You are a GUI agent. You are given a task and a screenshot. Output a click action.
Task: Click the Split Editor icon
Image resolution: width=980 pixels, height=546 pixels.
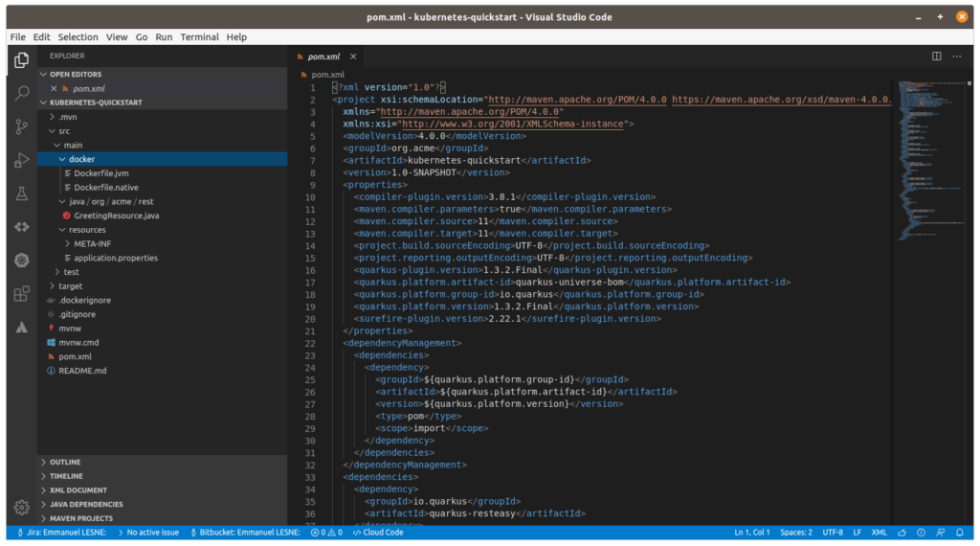click(x=936, y=57)
